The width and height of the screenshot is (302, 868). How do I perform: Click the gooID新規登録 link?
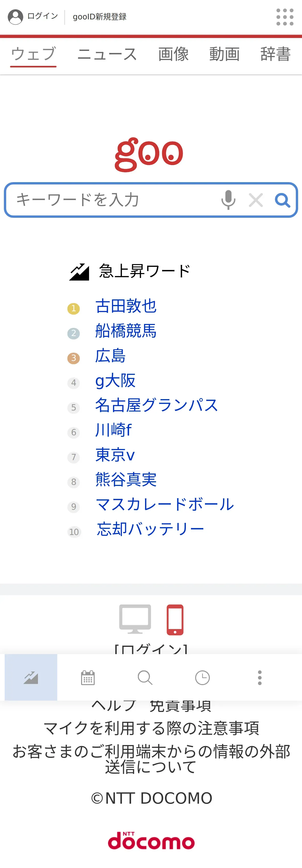point(100,17)
